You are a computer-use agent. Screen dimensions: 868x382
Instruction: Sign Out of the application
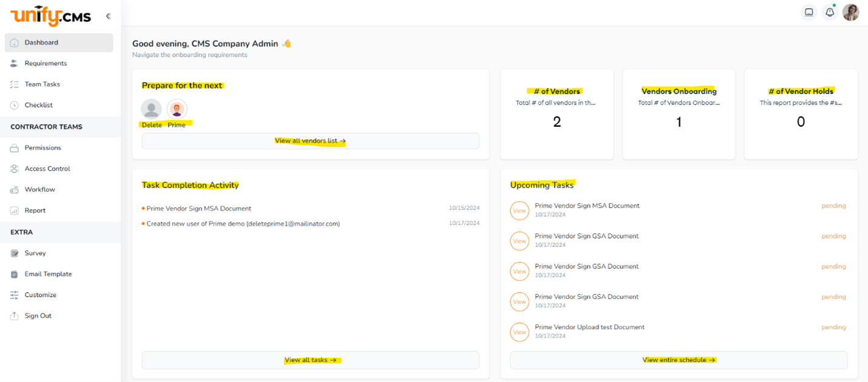(38, 316)
